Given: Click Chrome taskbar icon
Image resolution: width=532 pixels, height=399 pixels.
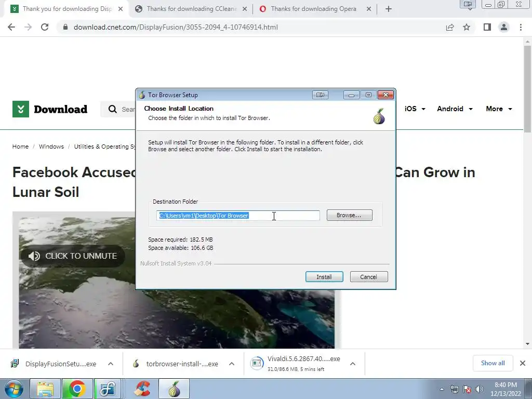Looking at the screenshot, I should tap(77, 389).
